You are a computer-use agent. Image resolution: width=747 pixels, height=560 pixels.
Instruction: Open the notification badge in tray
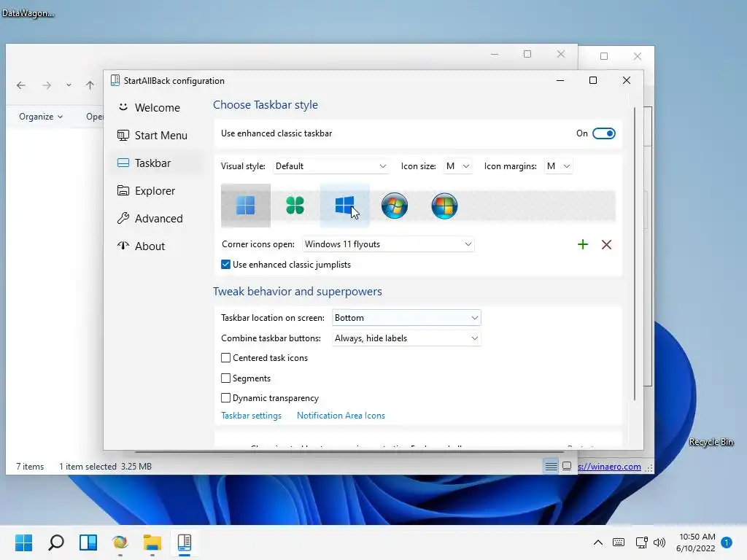pos(727,542)
